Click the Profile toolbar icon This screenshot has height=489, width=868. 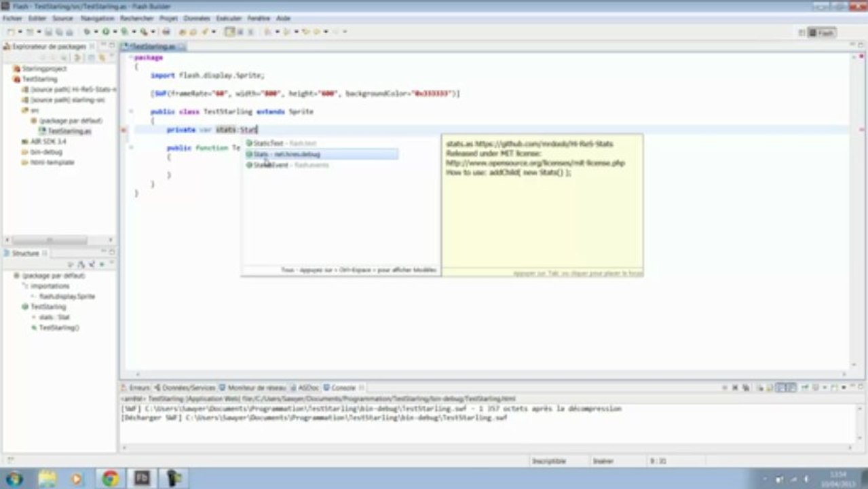pyautogui.click(x=125, y=31)
